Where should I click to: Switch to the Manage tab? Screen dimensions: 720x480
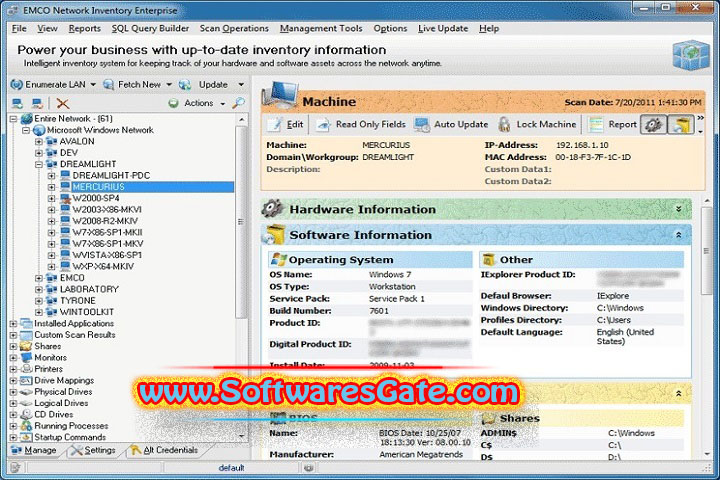(x=34, y=450)
